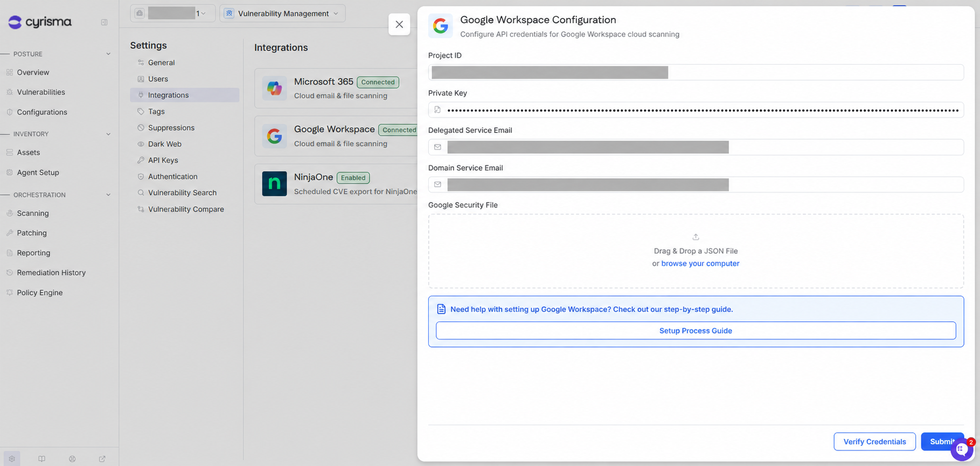The width and height of the screenshot is (980, 466).
Task: Select the Google Workspace card in Integrations list
Action: (x=336, y=136)
